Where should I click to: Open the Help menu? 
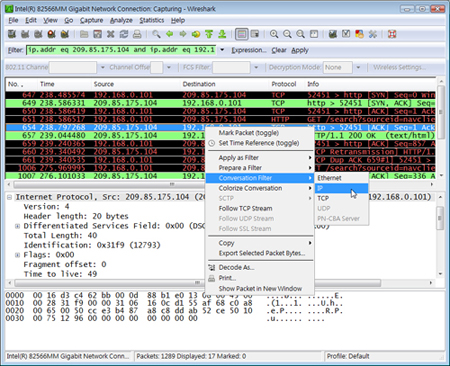point(178,20)
